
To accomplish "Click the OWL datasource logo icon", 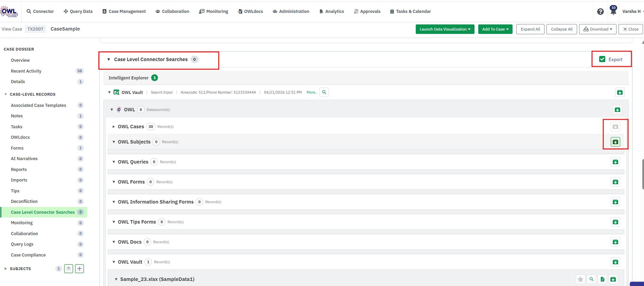I will 119,110.
